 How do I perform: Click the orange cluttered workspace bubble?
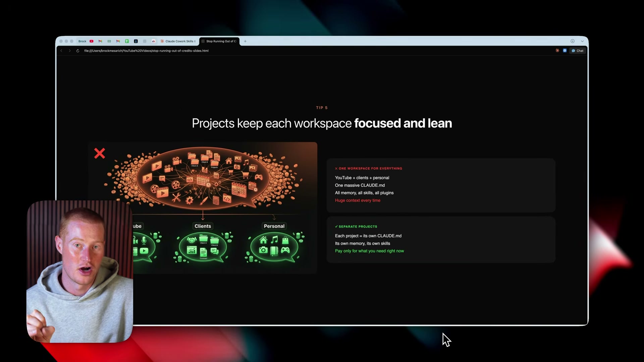click(x=203, y=178)
